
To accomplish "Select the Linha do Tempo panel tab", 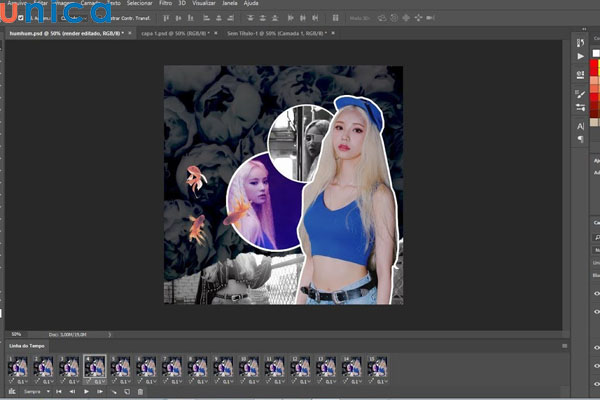I will 27,346.
